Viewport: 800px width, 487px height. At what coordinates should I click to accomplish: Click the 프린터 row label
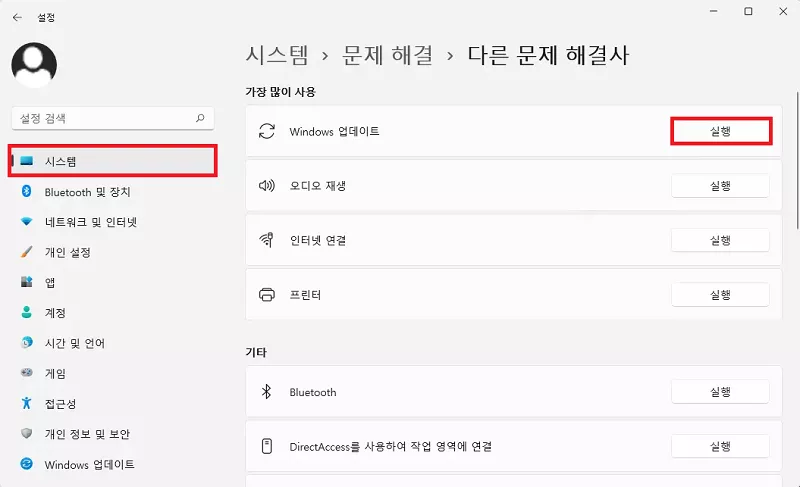[x=305, y=295]
